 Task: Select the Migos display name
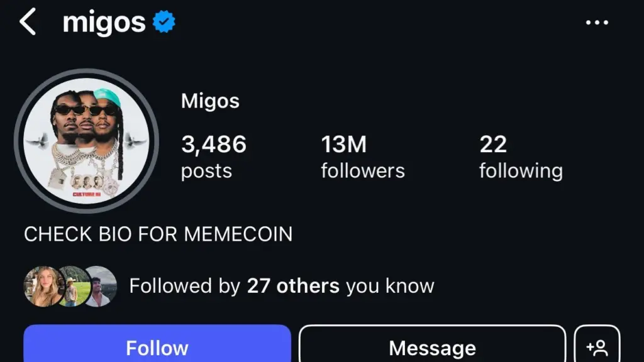pyautogui.click(x=211, y=101)
